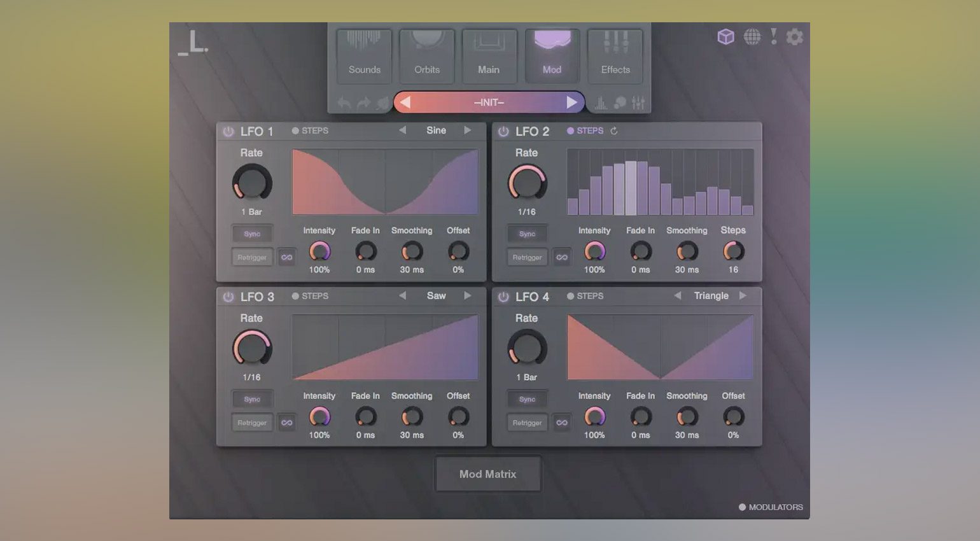
Task: Enable STEPS mode on LFO 3
Action: 310,296
